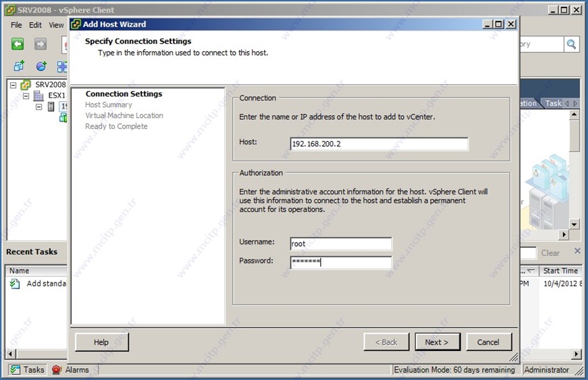Click the vertical scrollbar down arrow in the right pane

(574, 225)
